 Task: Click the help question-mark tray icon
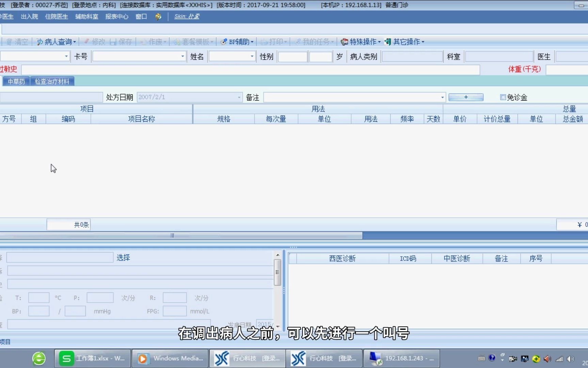pyautogui.click(x=492, y=358)
